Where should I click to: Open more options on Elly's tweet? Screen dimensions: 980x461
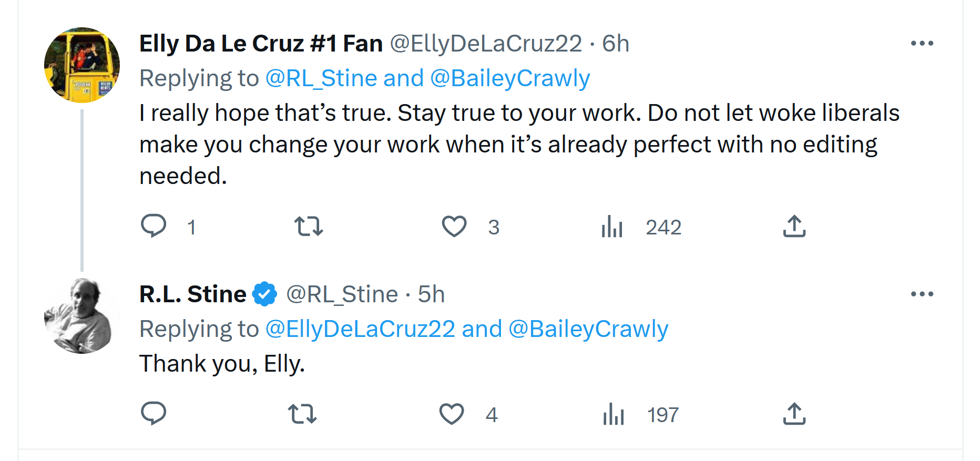click(x=922, y=43)
